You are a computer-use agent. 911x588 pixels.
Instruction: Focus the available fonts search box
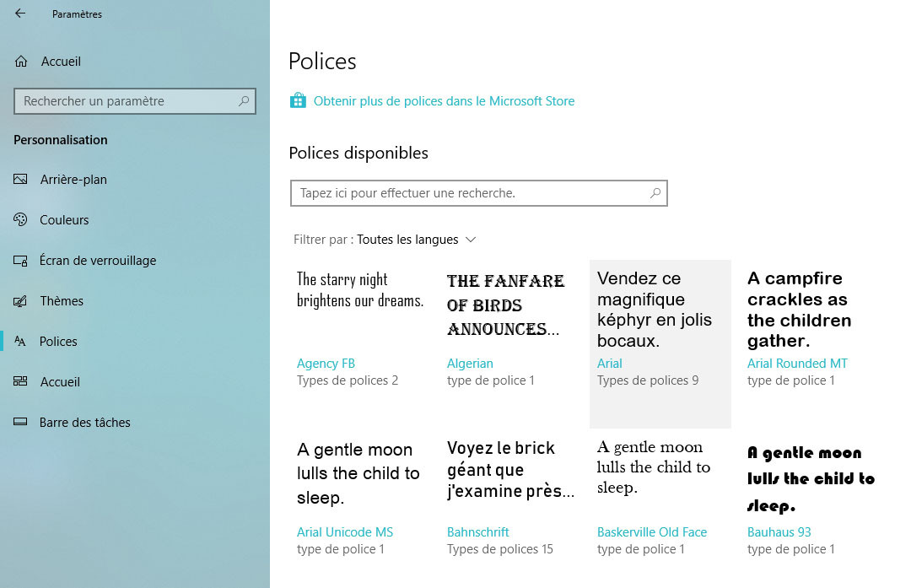479,193
